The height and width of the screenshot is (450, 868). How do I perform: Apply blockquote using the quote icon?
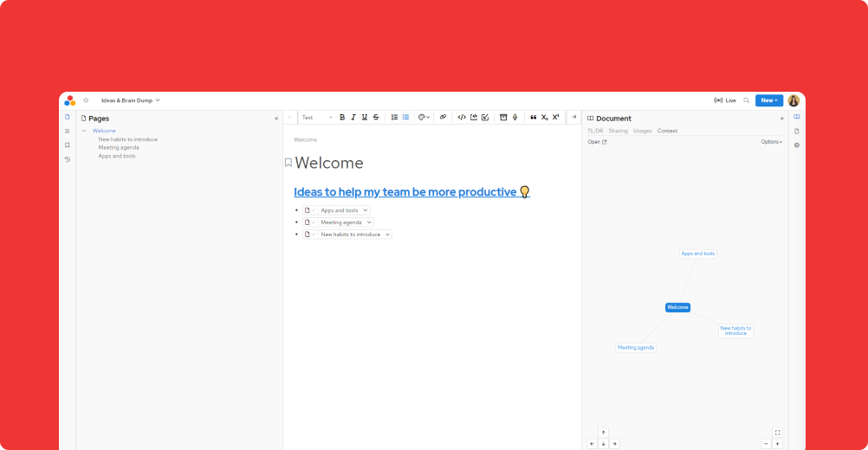533,117
